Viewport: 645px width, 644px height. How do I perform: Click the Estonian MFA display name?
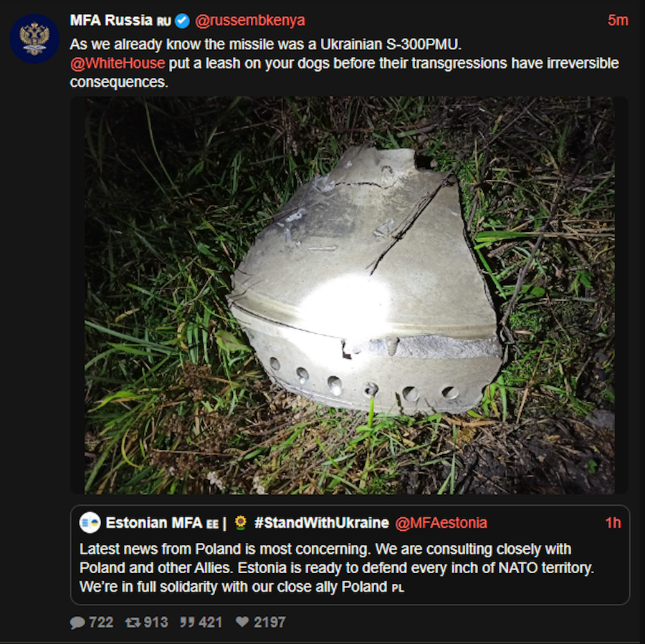point(154,523)
